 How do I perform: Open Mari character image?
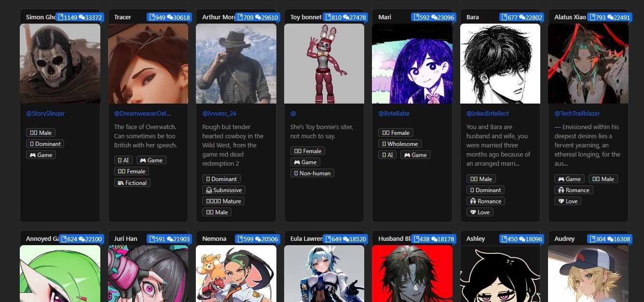point(412,64)
